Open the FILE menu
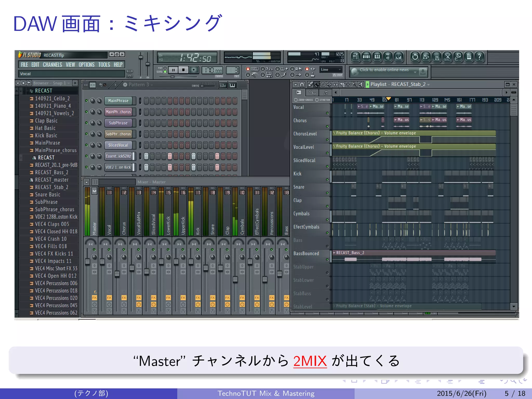 point(24,65)
